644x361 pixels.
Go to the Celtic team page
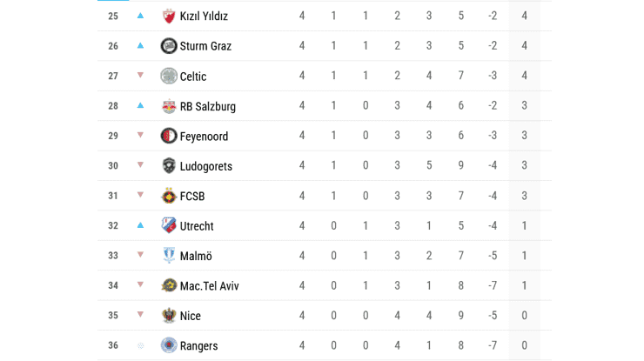(x=193, y=77)
